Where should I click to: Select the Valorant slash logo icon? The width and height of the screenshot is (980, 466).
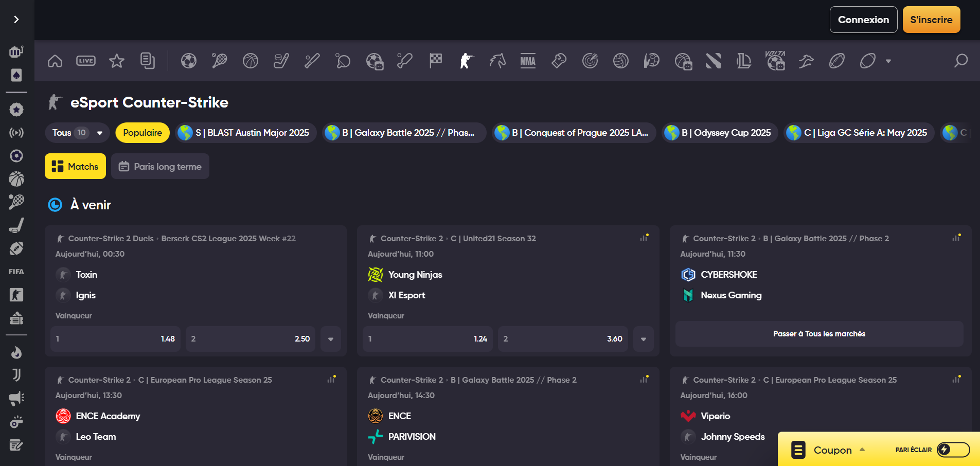coord(714,61)
